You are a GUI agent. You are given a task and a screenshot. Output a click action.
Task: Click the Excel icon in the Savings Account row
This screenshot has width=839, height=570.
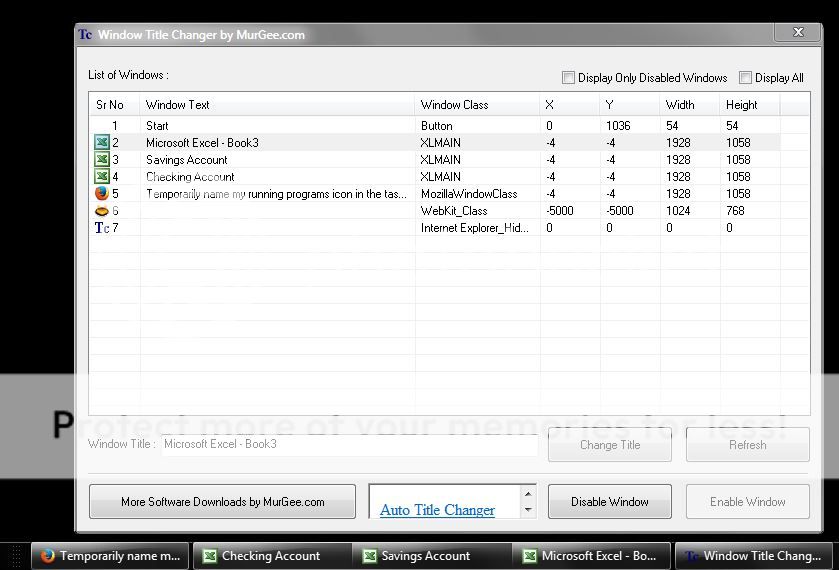[x=102, y=160]
